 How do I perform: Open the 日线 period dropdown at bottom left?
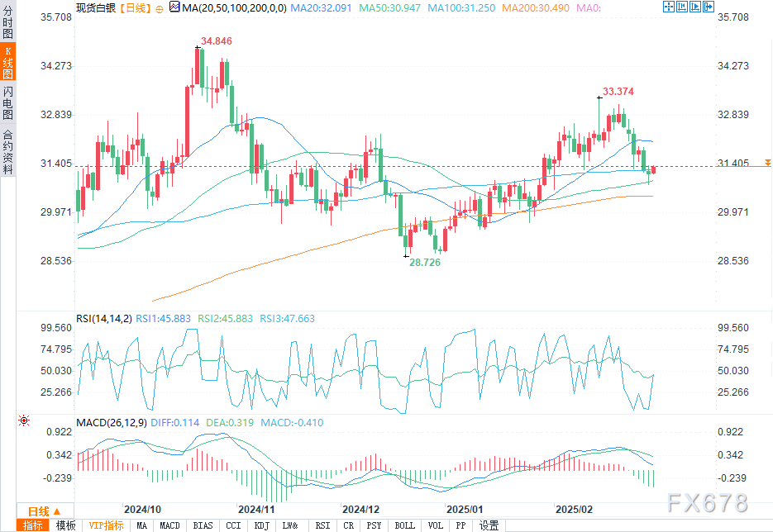click(37, 511)
